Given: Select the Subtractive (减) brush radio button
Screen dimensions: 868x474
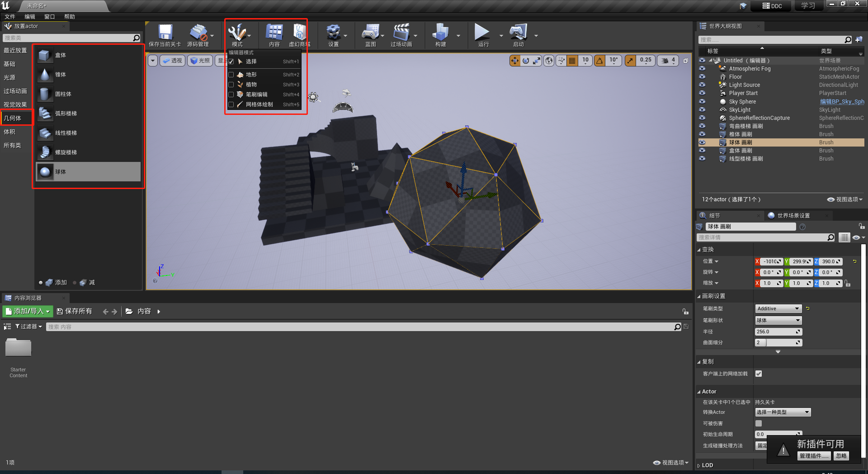Looking at the screenshot, I should (x=75, y=283).
